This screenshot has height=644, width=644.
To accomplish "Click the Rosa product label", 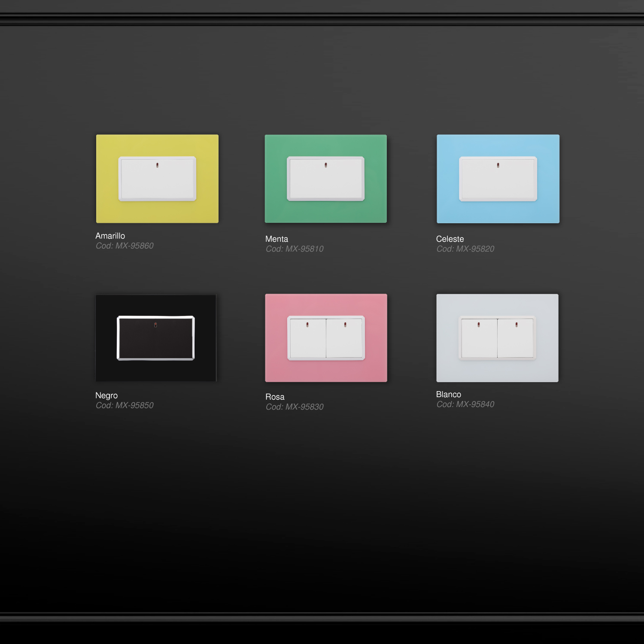I will click(275, 397).
